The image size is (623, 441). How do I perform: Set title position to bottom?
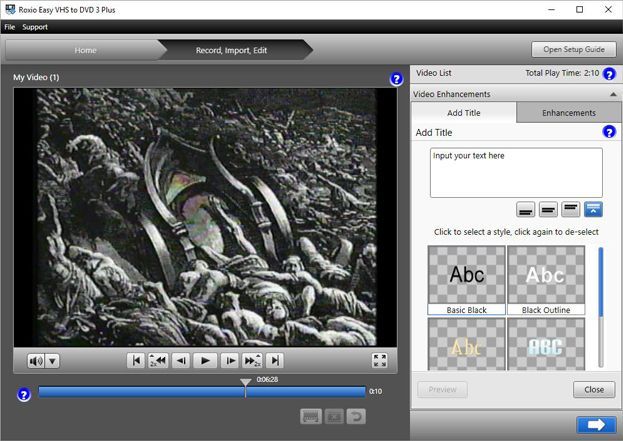pyautogui.click(x=525, y=209)
